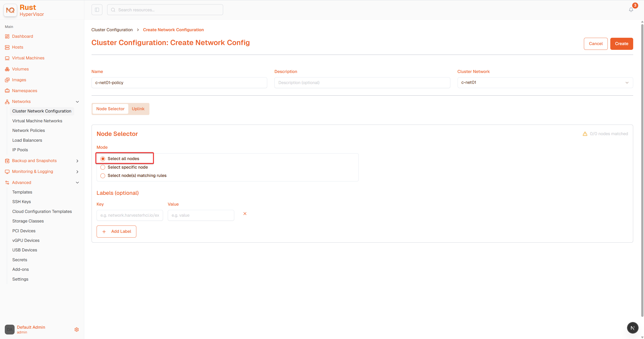Image resolution: width=644 pixels, height=339 pixels.
Task: Open SSH Keys page
Action: [22, 202]
